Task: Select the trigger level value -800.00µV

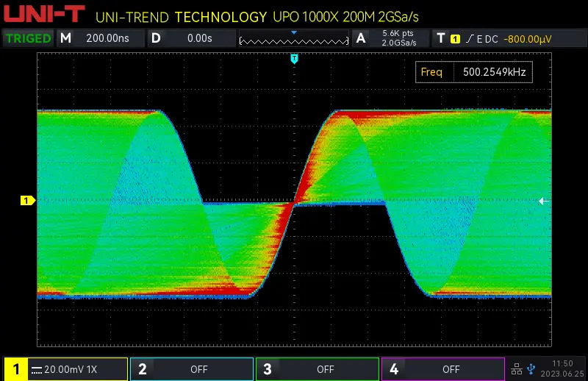Action: [527, 38]
